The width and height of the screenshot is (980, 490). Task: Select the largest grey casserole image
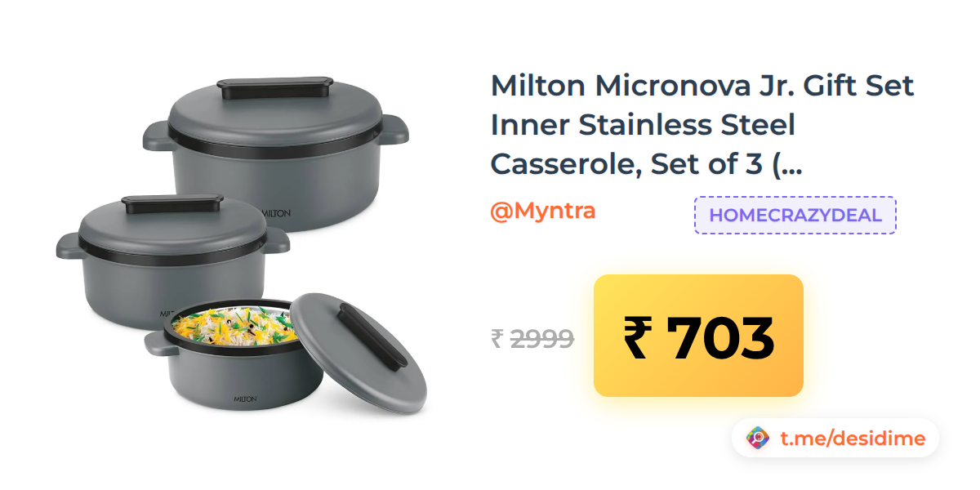click(x=276, y=155)
